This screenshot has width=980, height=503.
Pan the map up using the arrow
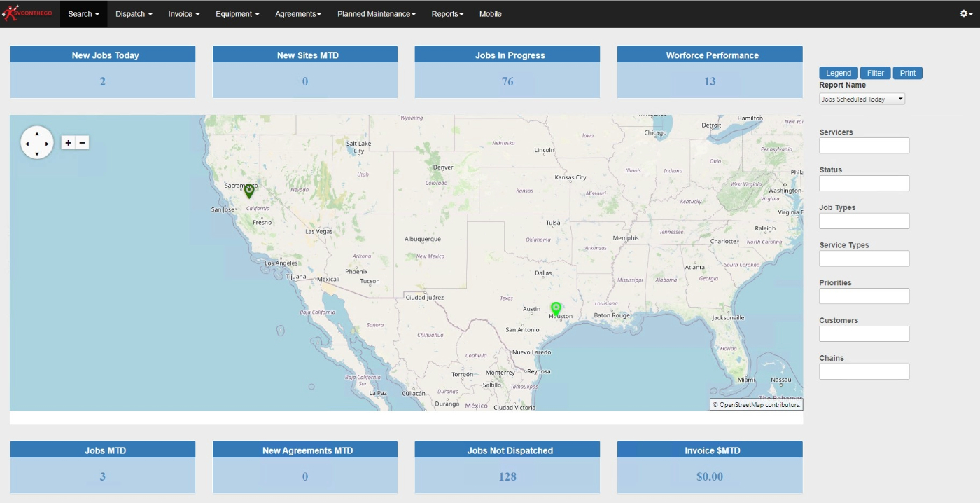(x=37, y=133)
